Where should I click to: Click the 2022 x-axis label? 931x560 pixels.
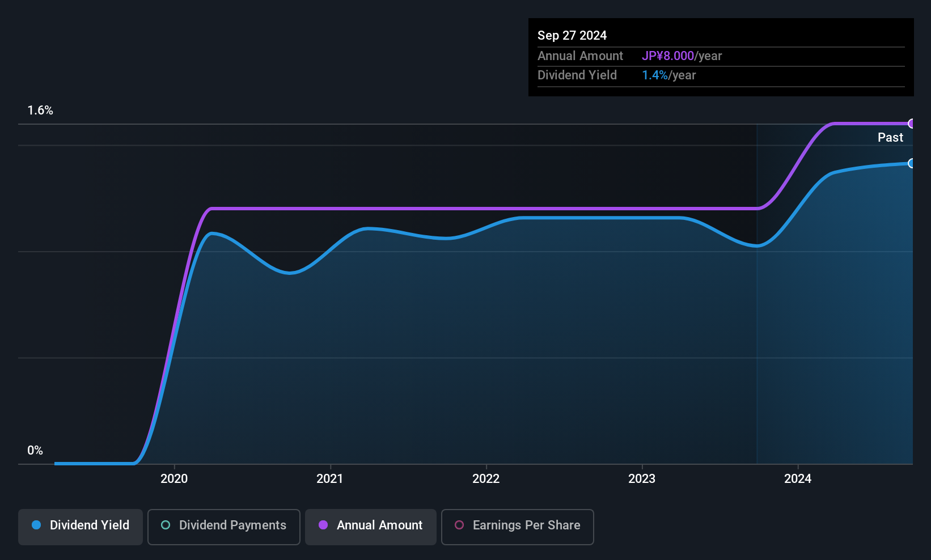pyautogui.click(x=486, y=479)
